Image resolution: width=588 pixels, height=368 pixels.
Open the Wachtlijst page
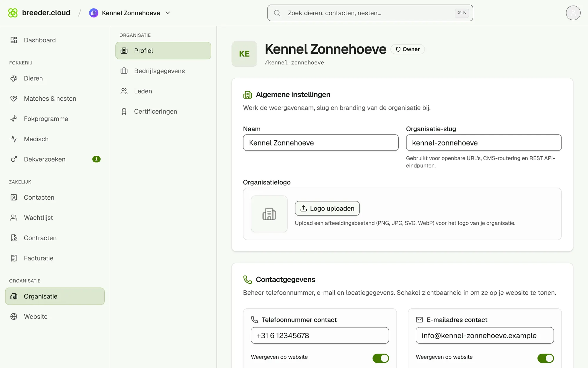pos(55,218)
